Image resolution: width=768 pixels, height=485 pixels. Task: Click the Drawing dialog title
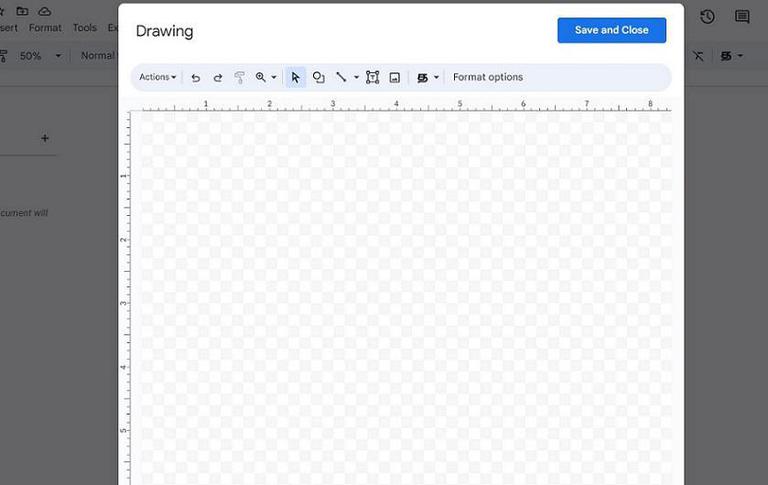165,31
